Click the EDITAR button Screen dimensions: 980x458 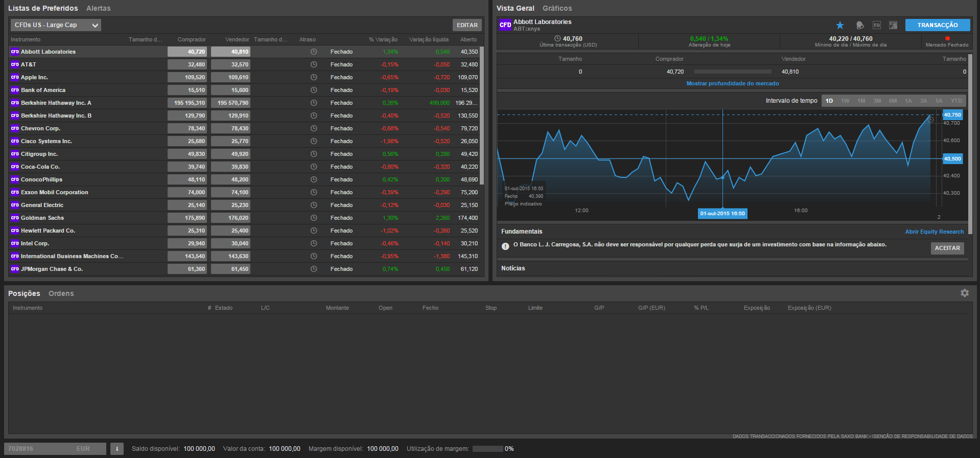tap(467, 25)
